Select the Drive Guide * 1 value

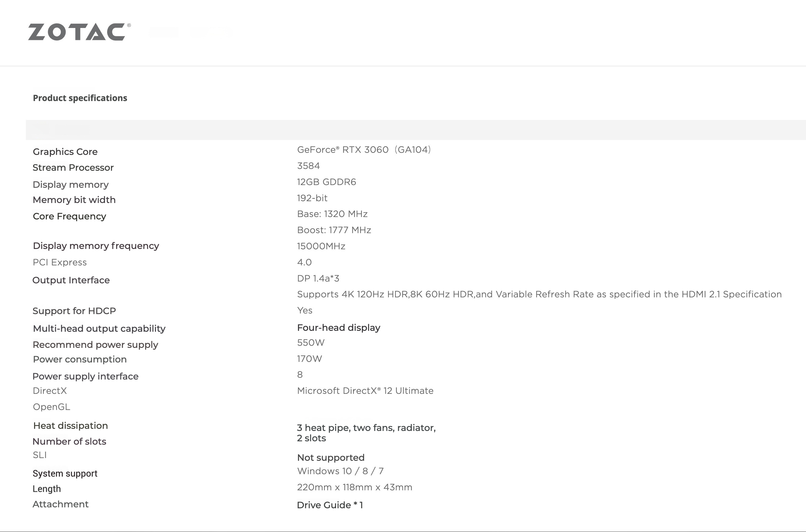[330, 505]
